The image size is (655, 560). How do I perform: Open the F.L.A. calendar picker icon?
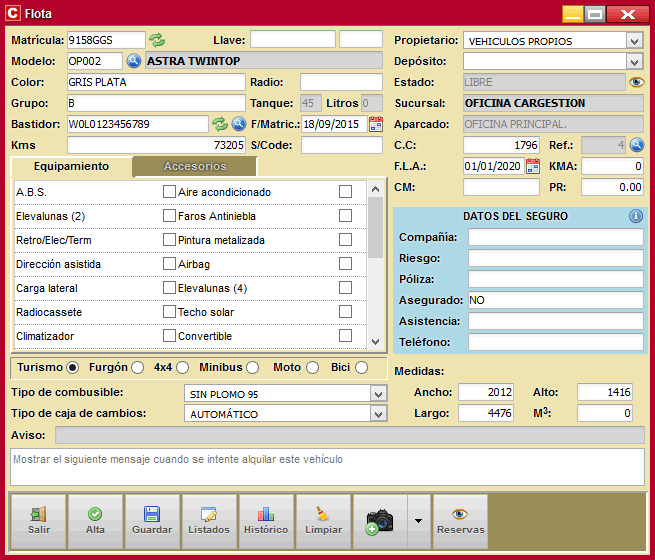pos(533,166)
